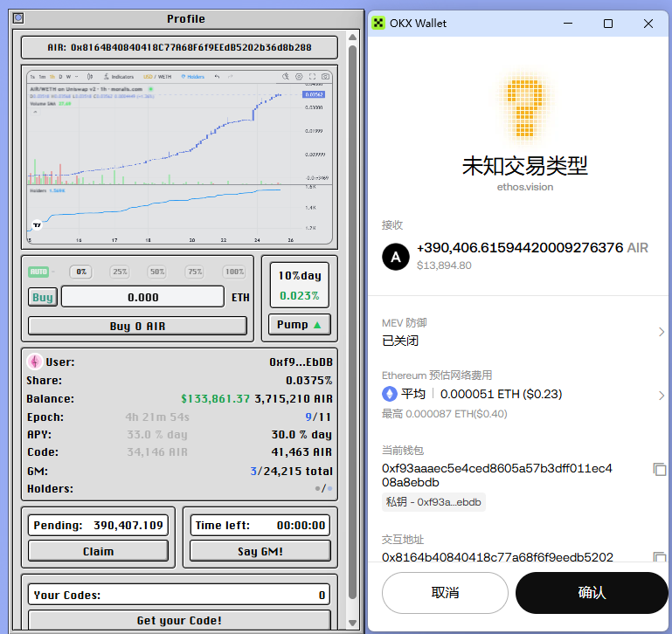
Task: Undo last chart action
Action: [x=218, y=77]
